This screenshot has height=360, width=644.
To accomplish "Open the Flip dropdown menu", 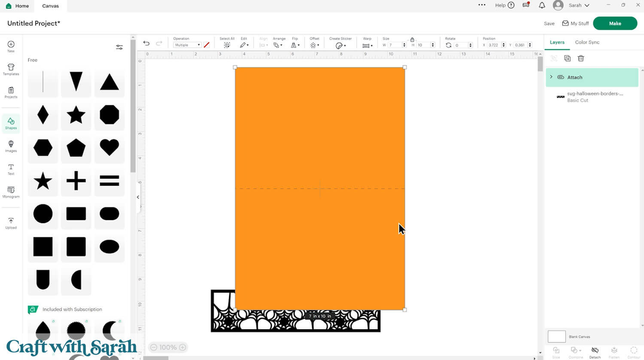I will [x=295, y=45].
